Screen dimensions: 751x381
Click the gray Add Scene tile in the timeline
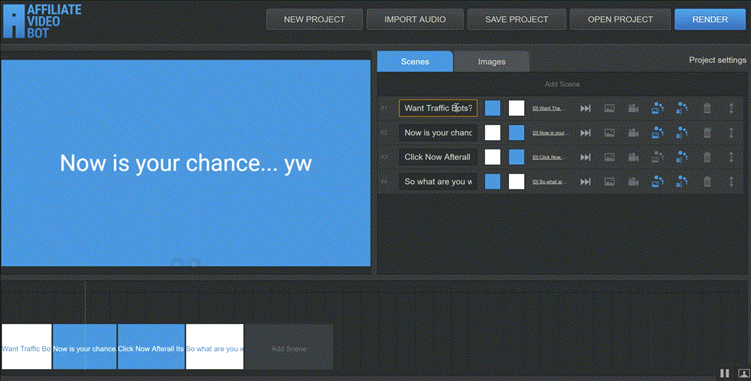click(x=289, y=347)
